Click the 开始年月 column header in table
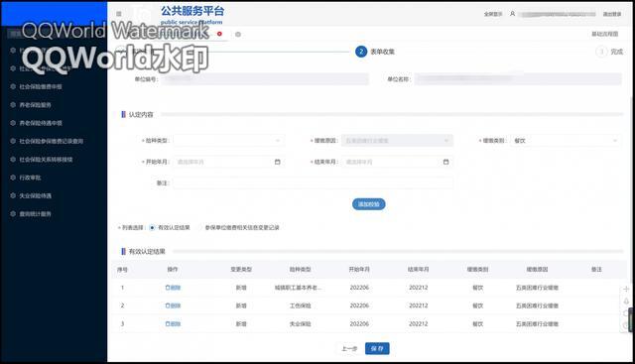 click(359, 269)
